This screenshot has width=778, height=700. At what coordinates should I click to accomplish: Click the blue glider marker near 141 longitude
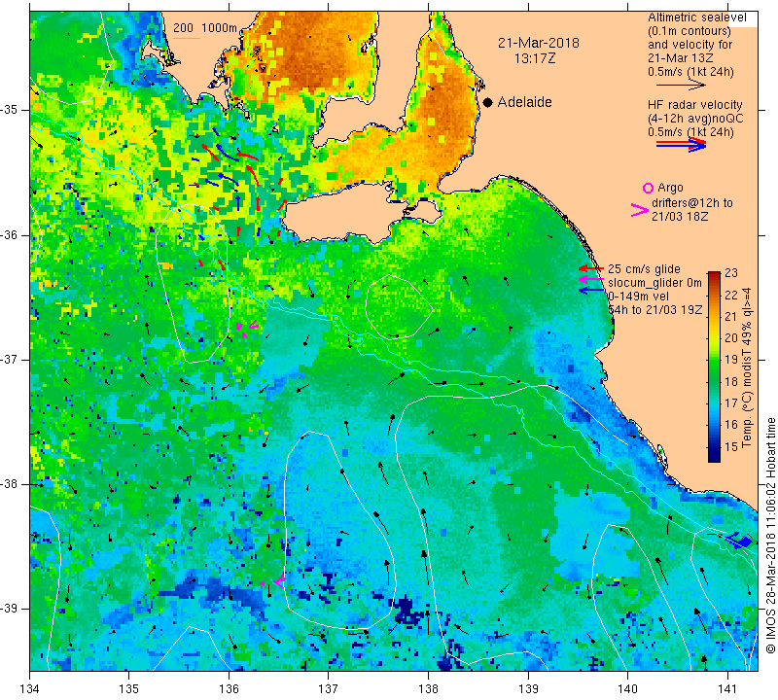tap(739, 541)
